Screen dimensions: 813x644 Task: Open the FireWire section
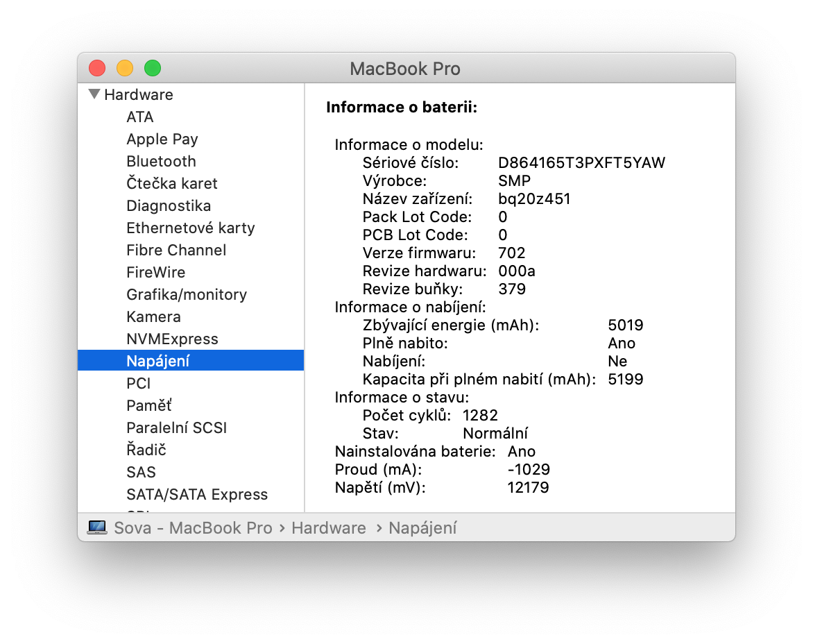[x=156, y=272]
